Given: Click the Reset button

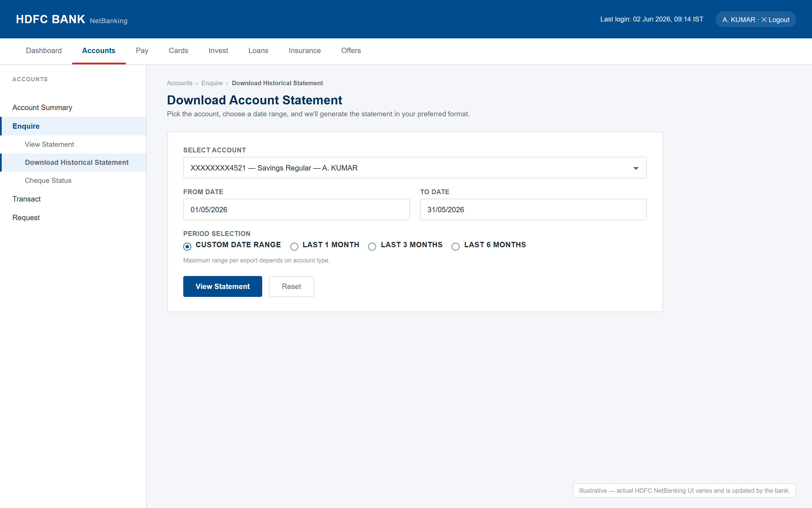Looking at the screenshot, I should point(291,286).
